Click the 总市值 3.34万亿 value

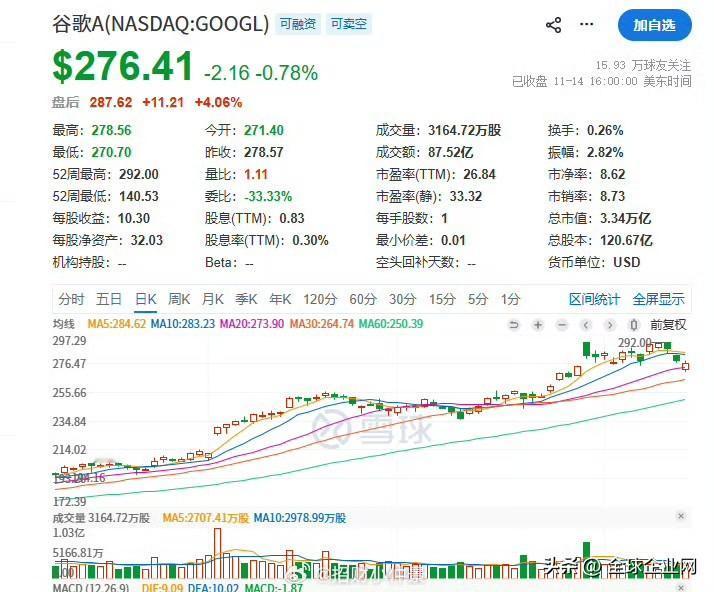point(626,218)
